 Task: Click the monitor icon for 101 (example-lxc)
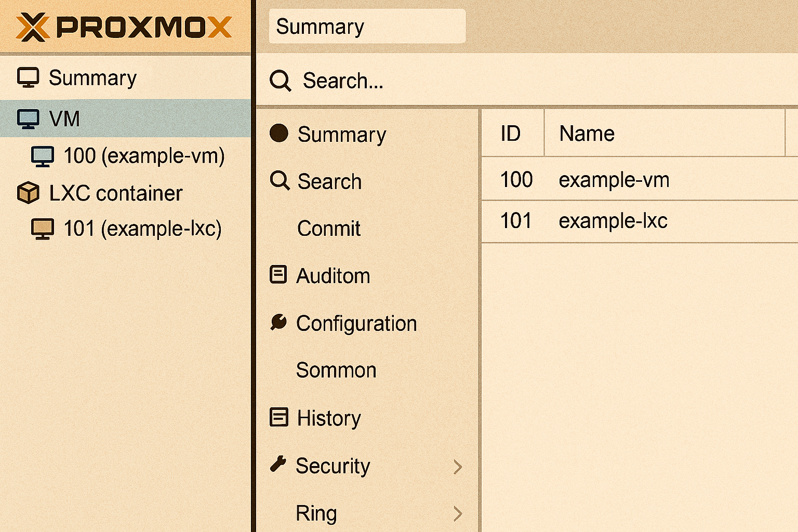43,229
